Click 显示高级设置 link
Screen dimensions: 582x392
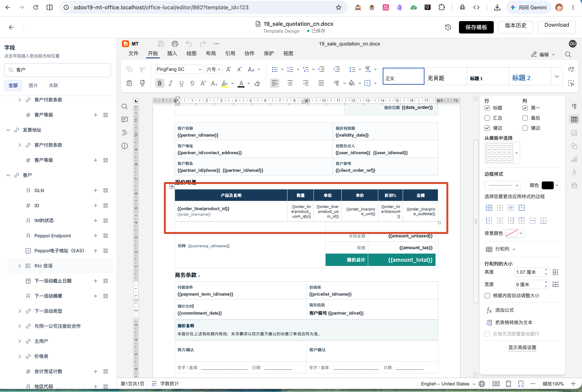[522, 347]
